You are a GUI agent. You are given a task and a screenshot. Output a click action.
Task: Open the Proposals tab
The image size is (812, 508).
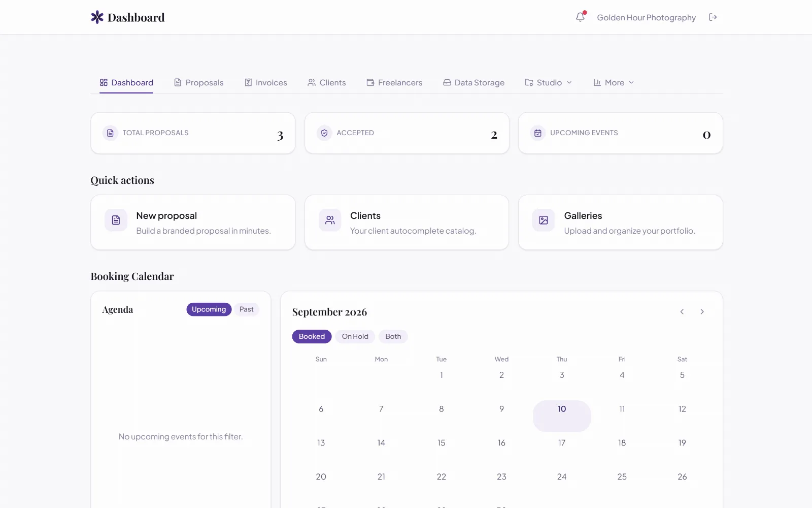[199, 82]
